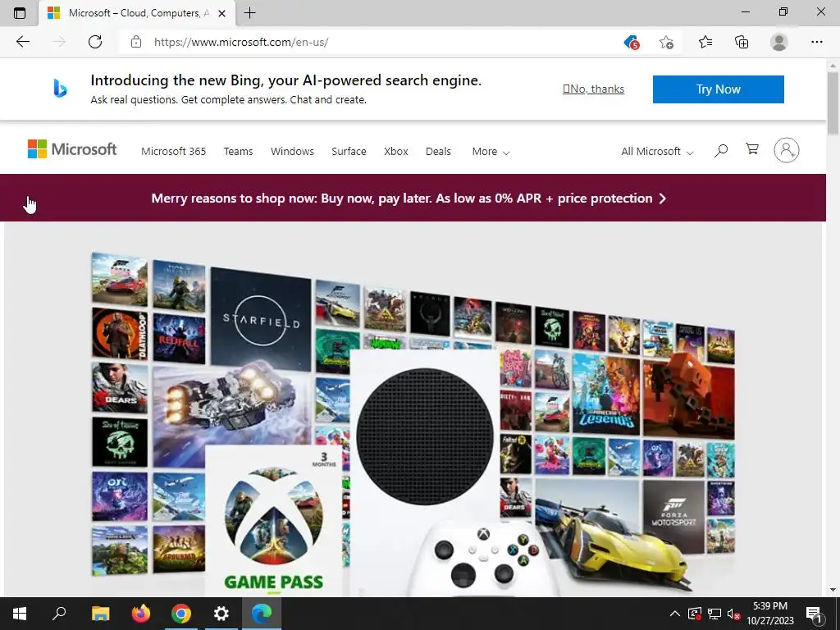Open the browser profile avatar

click(779, 42)
